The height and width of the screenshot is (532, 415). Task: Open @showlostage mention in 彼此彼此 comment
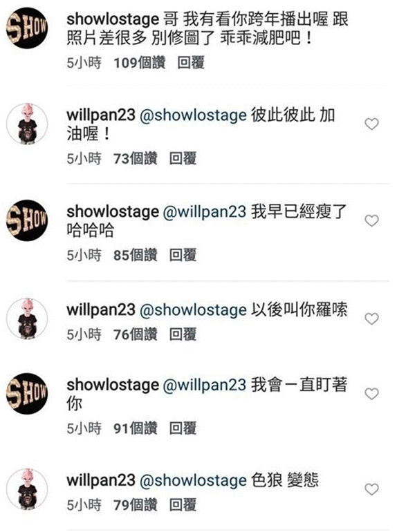tap(193, 115)
